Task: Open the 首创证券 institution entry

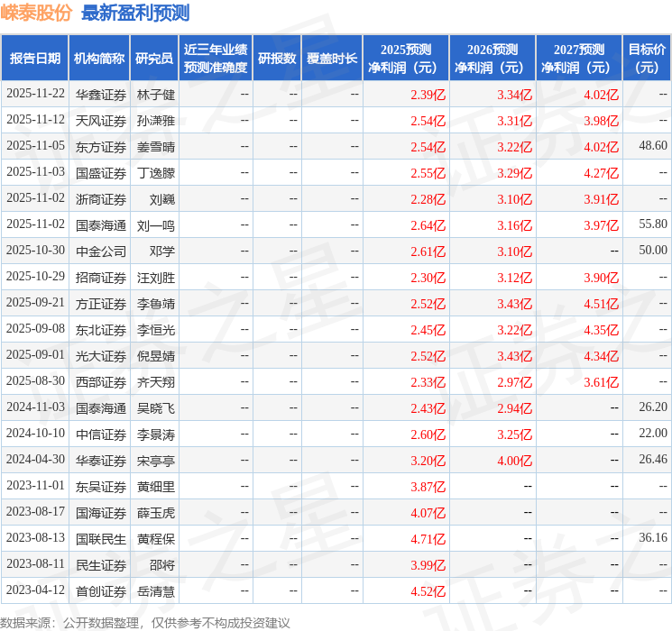Action: point(100,591)
